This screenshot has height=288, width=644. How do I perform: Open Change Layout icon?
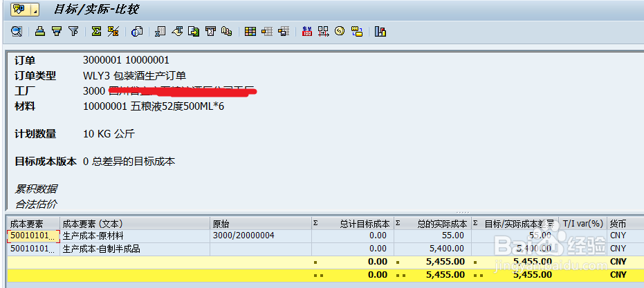(x=267, y=31)
